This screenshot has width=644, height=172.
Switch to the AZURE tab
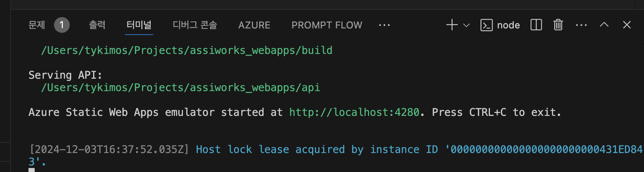click(x=254, y=25)
